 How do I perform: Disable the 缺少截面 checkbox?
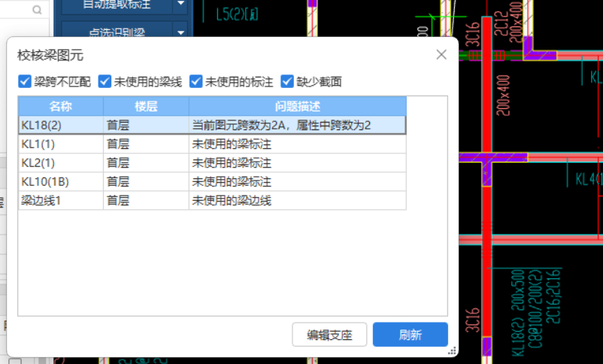click(287, 81)
